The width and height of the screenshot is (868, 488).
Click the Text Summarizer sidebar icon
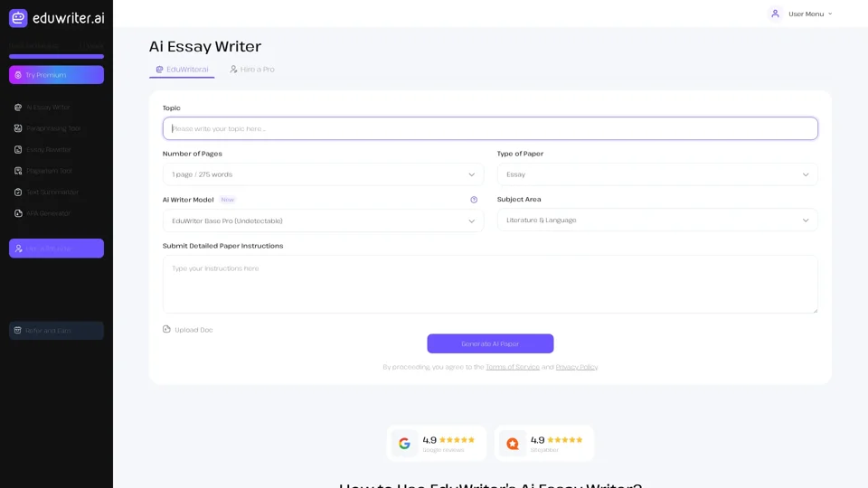(x=18, y=192)
